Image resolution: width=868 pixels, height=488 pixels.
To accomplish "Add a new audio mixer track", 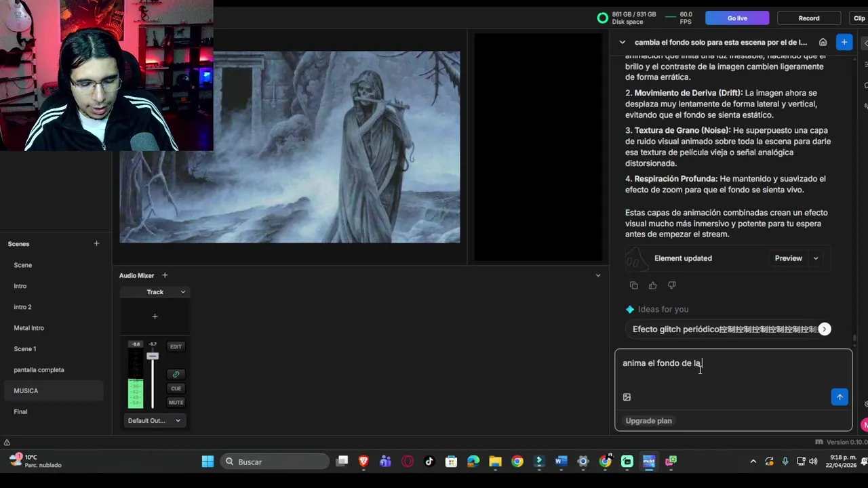I will point(165,275).
